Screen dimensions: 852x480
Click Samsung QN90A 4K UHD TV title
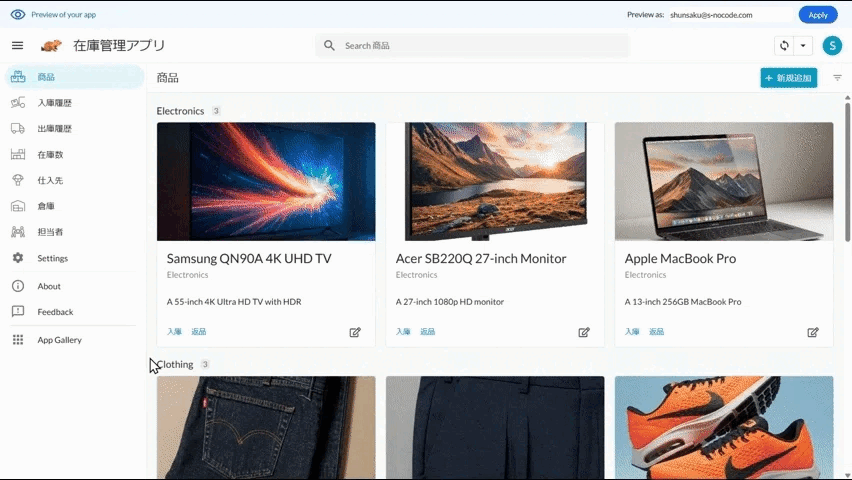pyautogui.click(x=249, y=259)
